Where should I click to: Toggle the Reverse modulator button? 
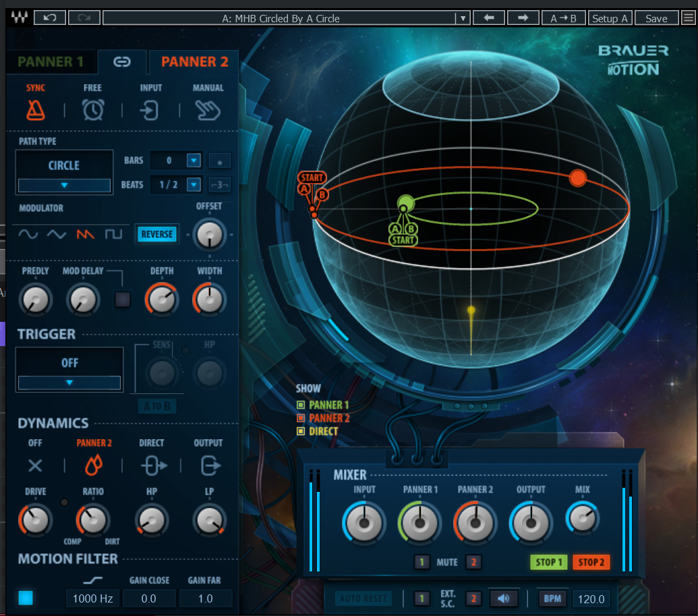click(157, 234)
